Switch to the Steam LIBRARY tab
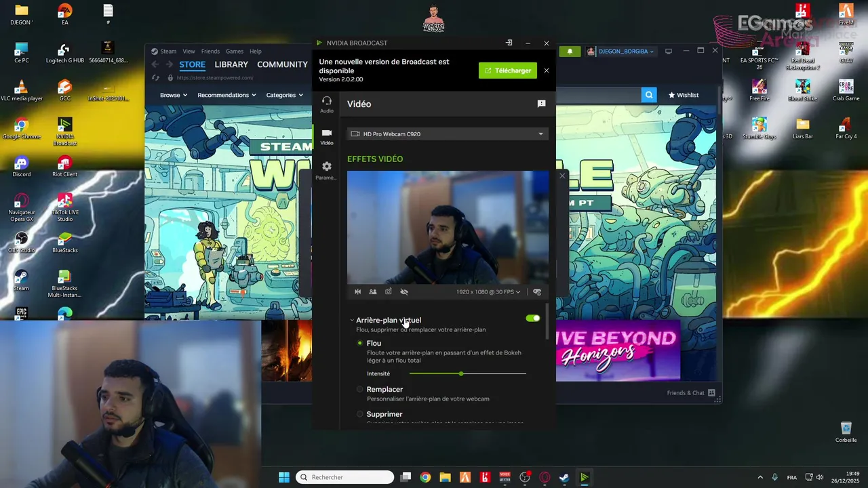Viewport: 868px width, 488px height. tap(231, 64)
